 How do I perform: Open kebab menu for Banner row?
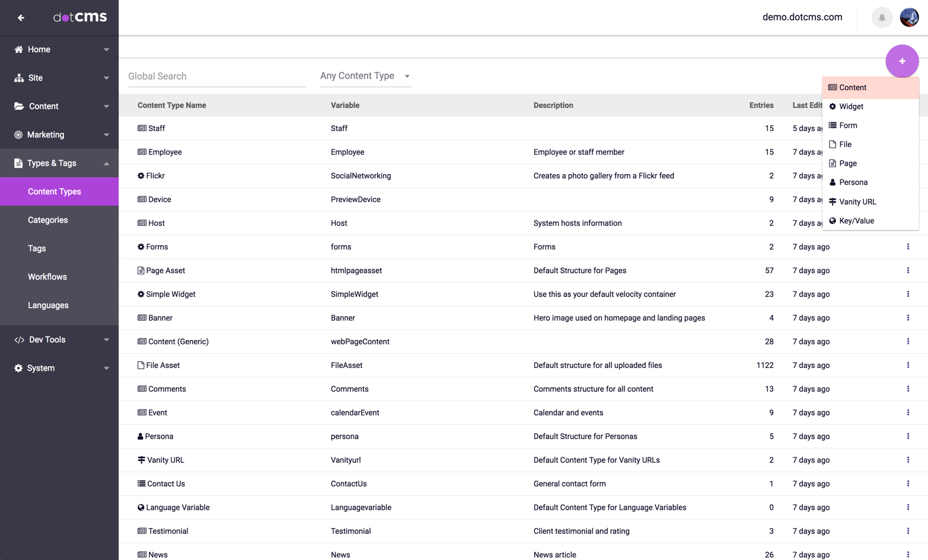[x=908, y=318]
